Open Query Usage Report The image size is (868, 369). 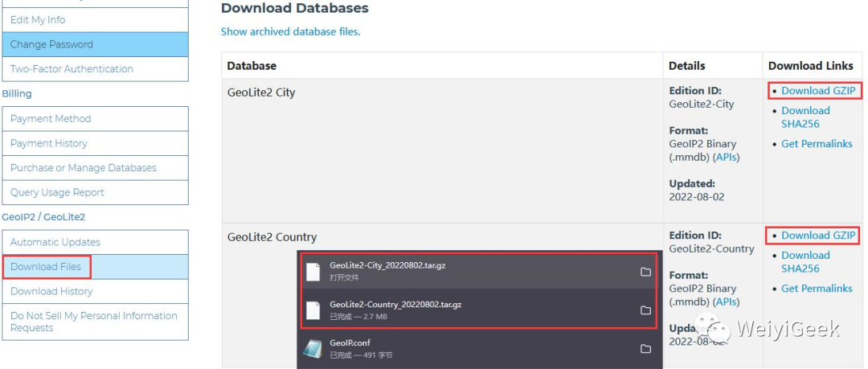click(95, 192)
